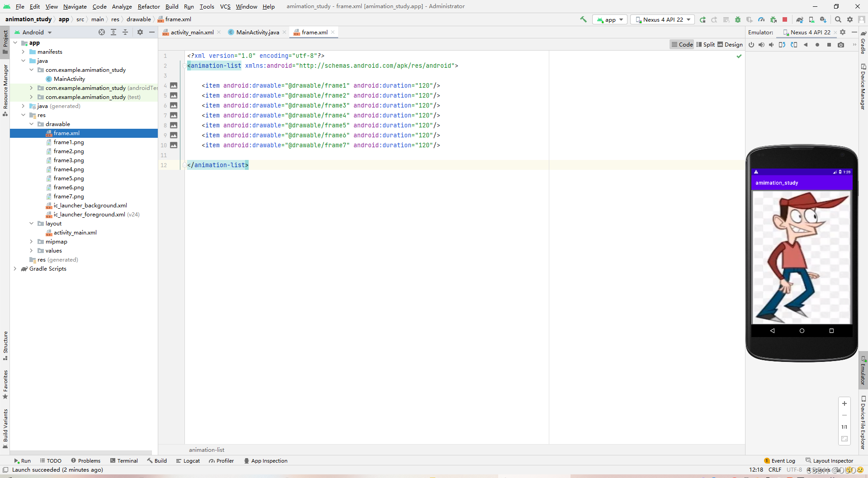Viewport: 868px width, 478px height.
Task: Expand the mipmap folder
Action: pyautogui.click(x=31, y=242)
